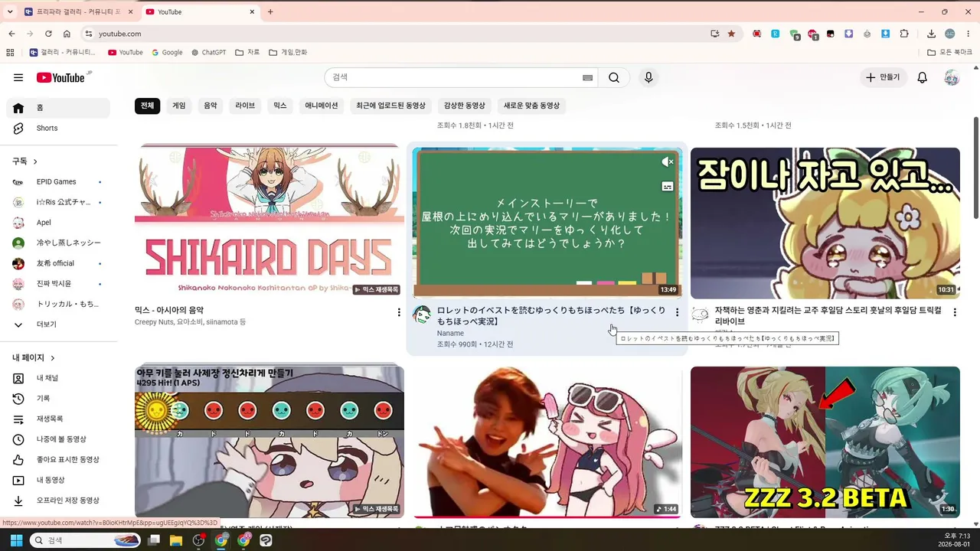Open 나중에 볼 동영상 list
The width and height of the screenshot is (980, 551).
(x=58, y=439)
